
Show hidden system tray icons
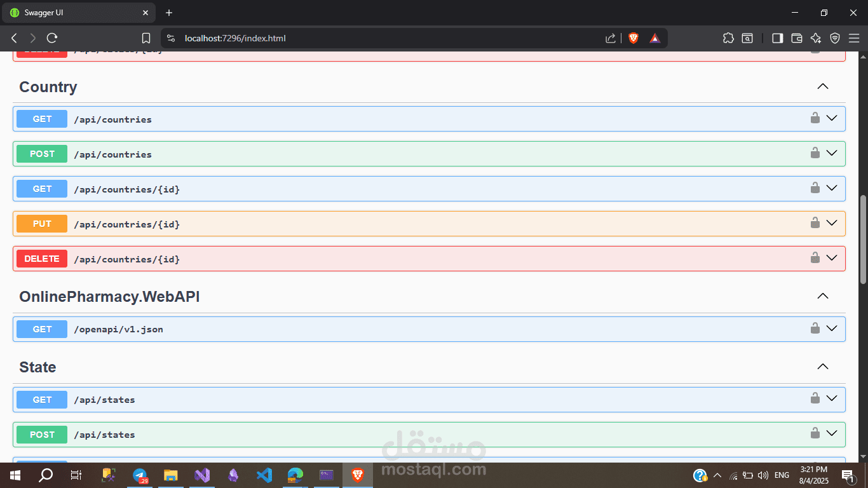[717, 475]
